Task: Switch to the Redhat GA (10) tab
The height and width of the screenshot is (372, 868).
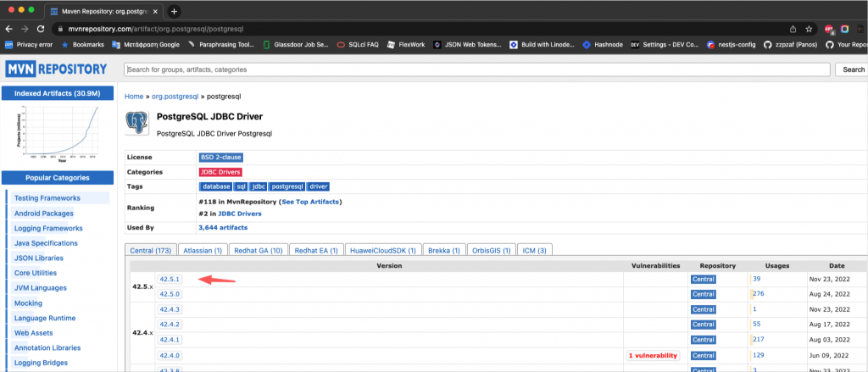Action: click(259, 251)
